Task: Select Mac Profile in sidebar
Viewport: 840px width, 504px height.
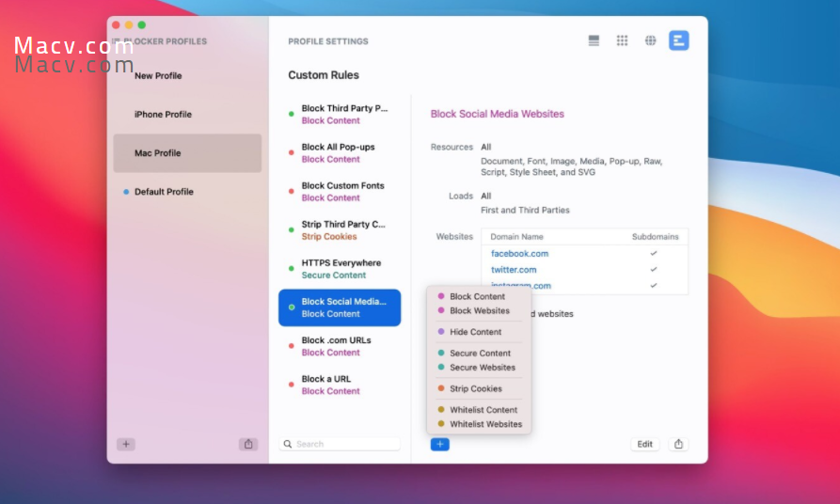Action: tap(187, 152)
